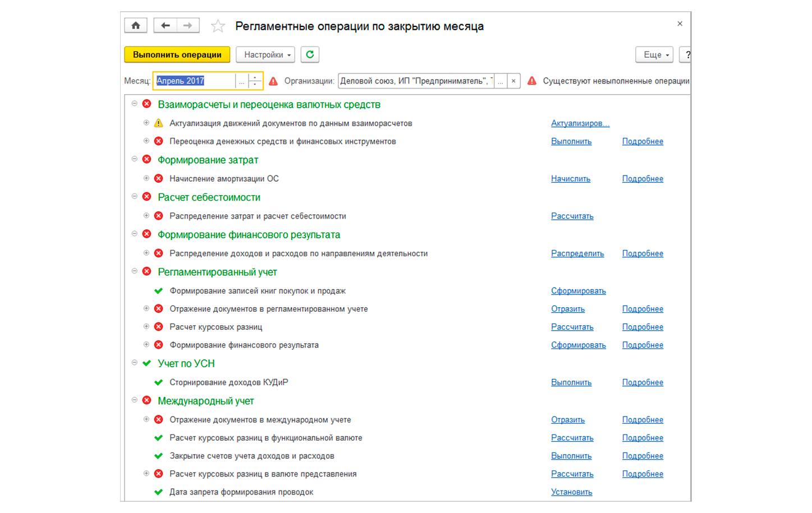
Task: Open help with the question mark icon
Action: (x=689, y=54)
